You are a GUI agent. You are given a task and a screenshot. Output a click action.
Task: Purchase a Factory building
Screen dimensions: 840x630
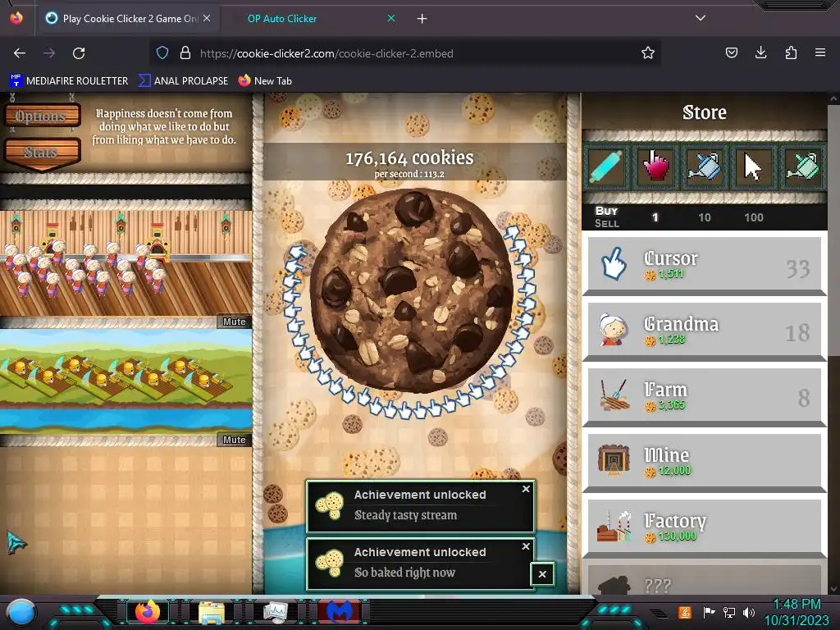(x=705, y=528)
